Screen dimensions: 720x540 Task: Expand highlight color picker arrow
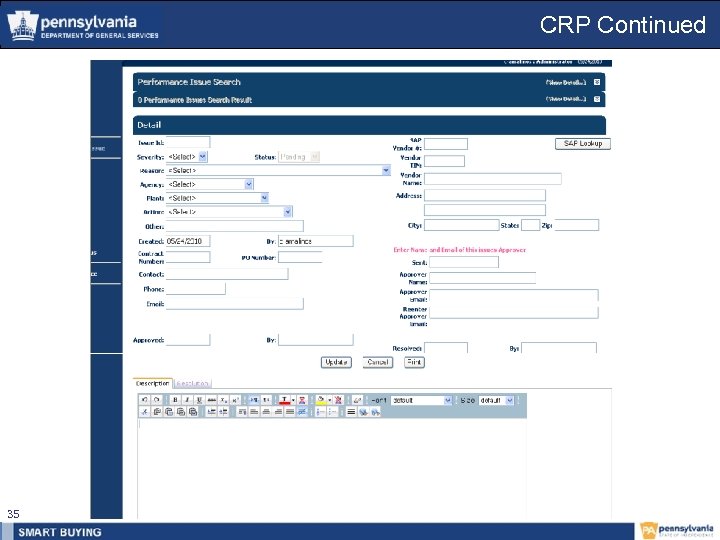pos(329,400)
